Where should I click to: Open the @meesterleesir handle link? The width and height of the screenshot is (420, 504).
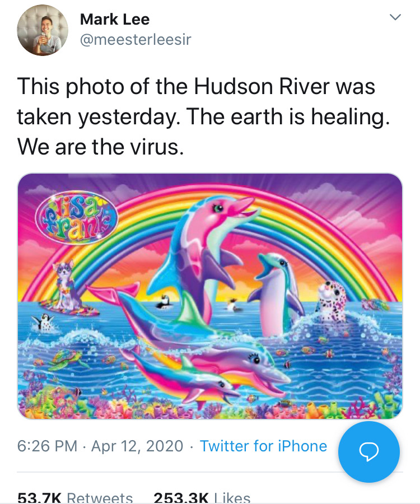136,40
